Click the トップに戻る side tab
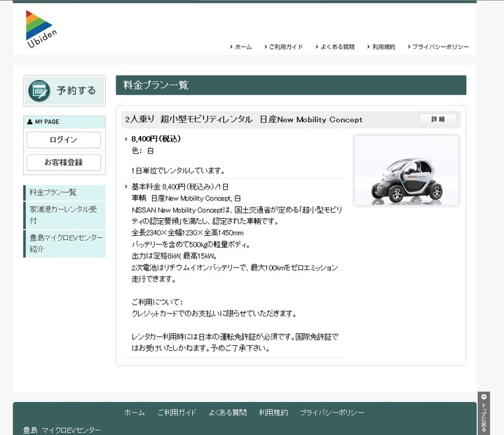The width and height of the screenshot is (504, 435). click(484, 413)
